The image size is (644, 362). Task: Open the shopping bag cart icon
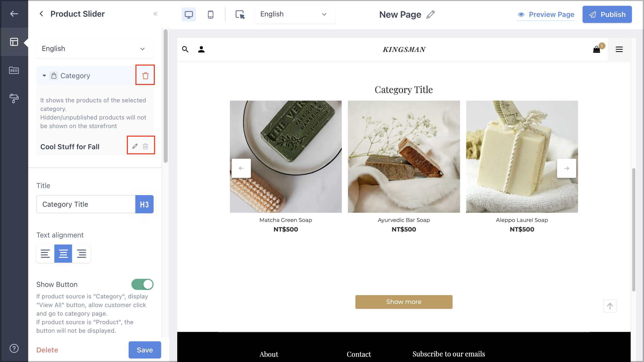coord(597,49)
